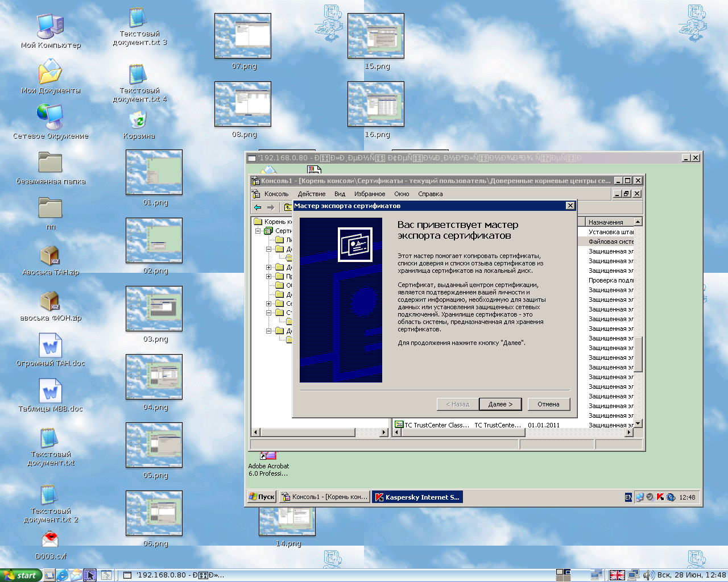Viewport: 728px width, 582px height.
Task: Select the Сетевое Окружение desktop icon
Action: (50, 118)
